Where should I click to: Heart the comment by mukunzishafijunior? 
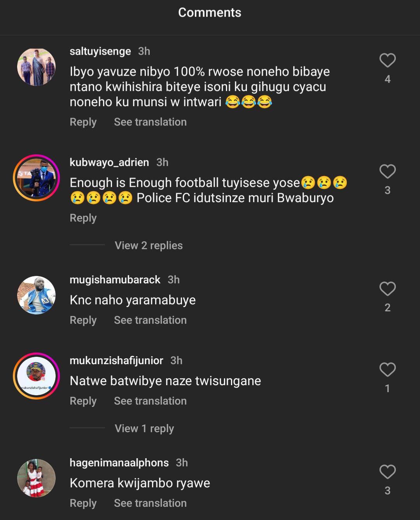pyautogui.click(x=387, y=370)
